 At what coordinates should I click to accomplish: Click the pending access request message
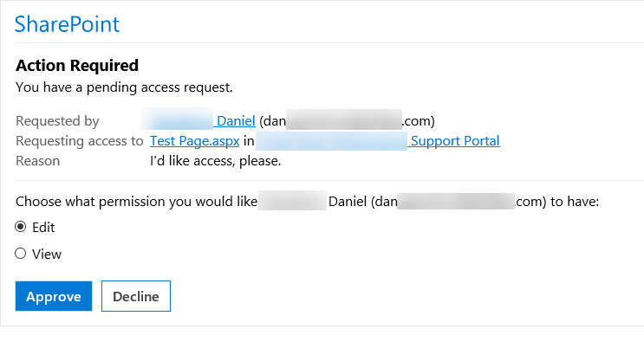[124, 87]
